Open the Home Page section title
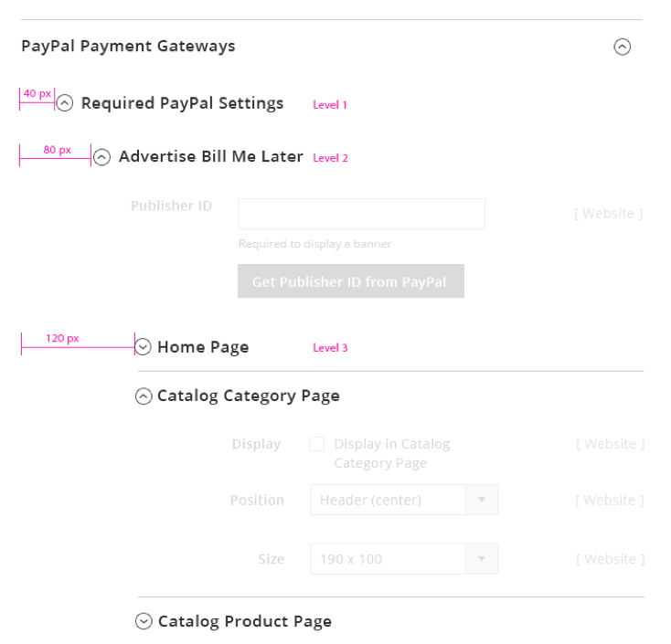 coord(203,347)
